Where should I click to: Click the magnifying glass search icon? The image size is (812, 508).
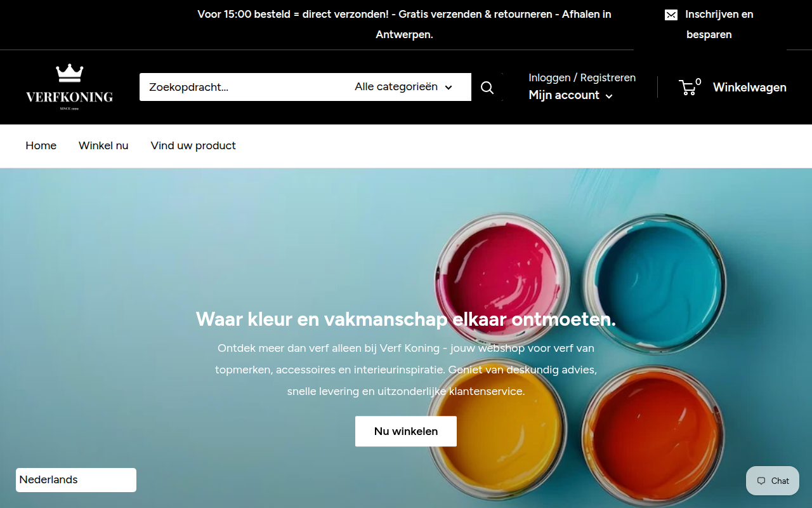487,87
